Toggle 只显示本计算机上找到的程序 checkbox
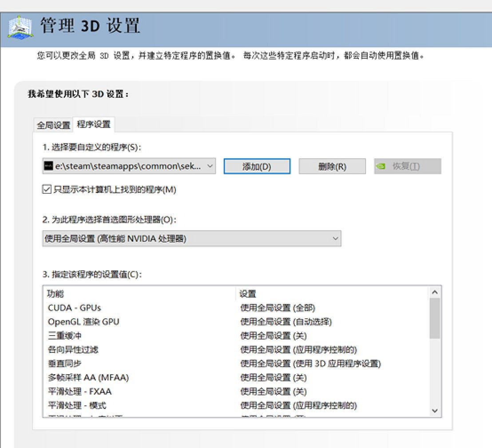The width and height of the screenshot is (492, 448). (x=46, y=189)
